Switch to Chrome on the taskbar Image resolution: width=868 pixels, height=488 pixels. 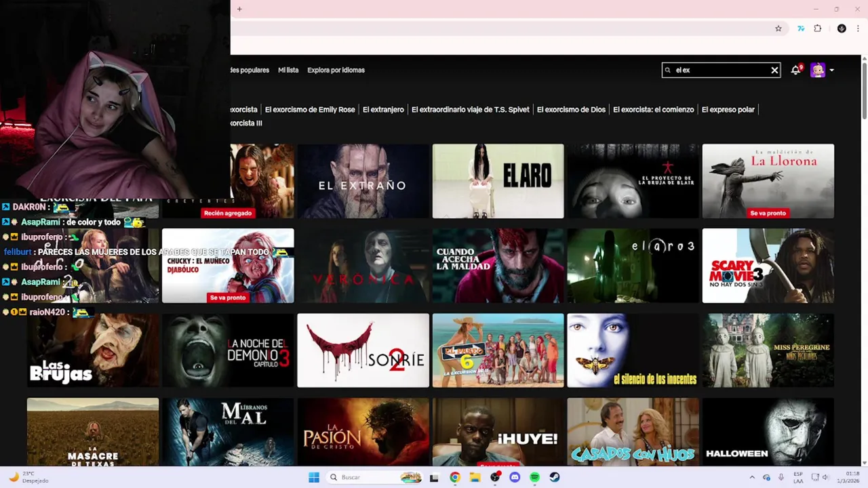tap(454, 477)
